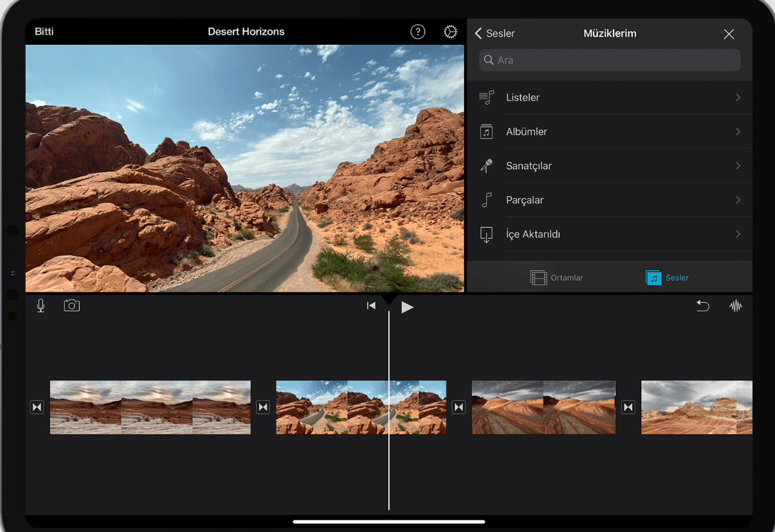Select the desert road clip in timeline
This screenshot has width=775, height=532.
pyautogui.click(x=361, y=407)
